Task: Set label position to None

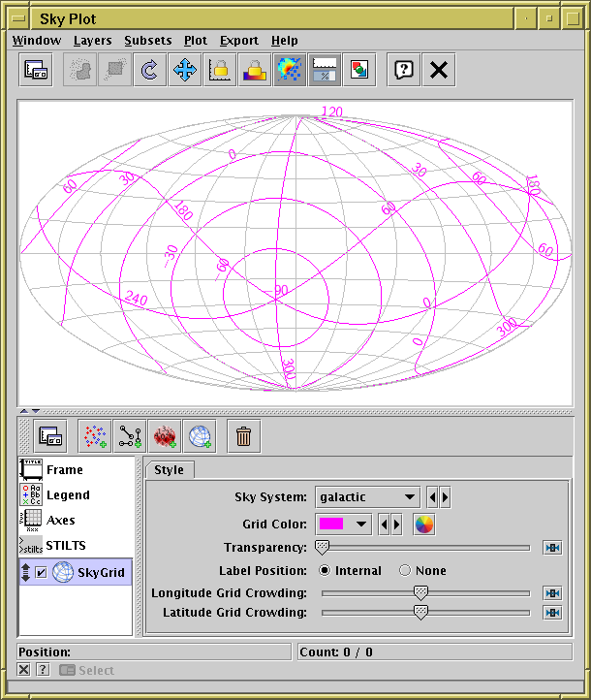Action: click(x=405, y=571)
